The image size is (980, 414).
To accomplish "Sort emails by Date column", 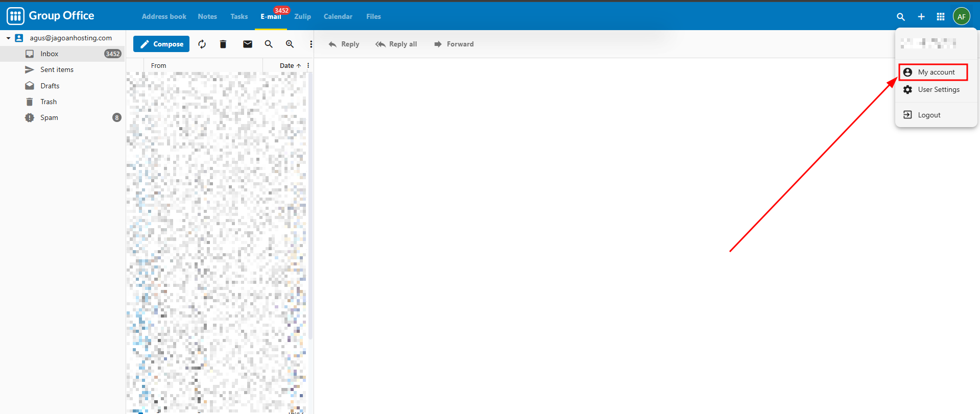I will pyautogui.click(x=287, y=66).
